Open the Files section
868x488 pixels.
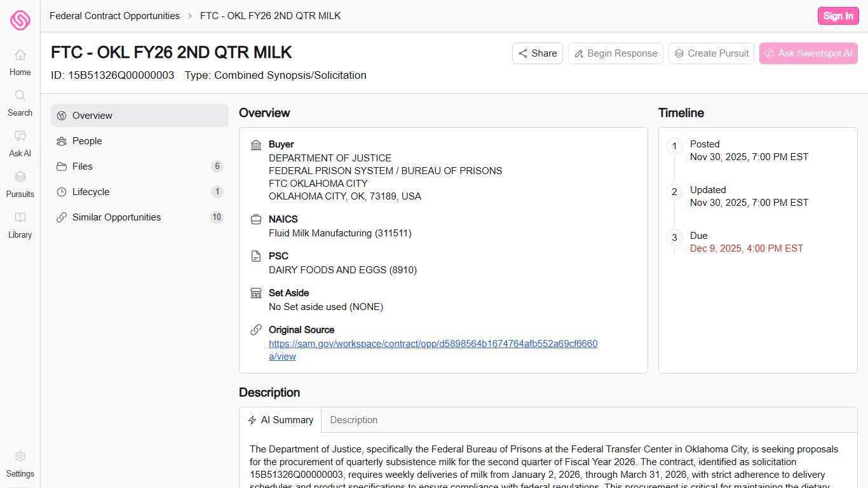pos(140,166)
